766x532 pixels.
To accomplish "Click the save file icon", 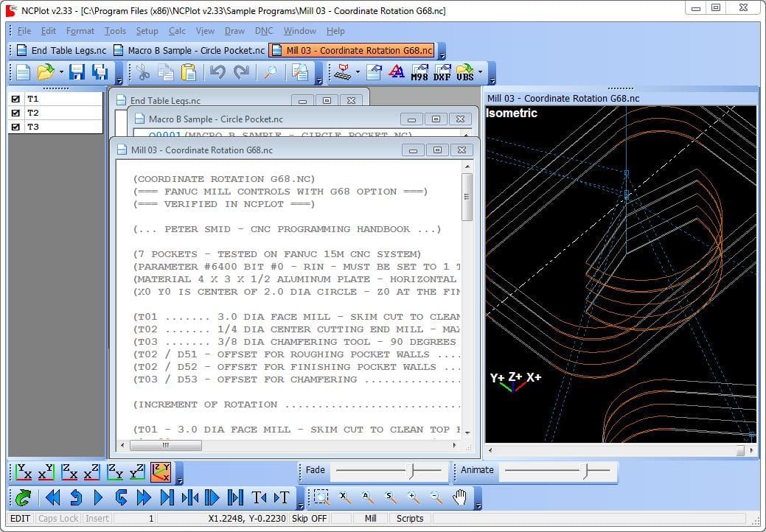I will [77, 72].
